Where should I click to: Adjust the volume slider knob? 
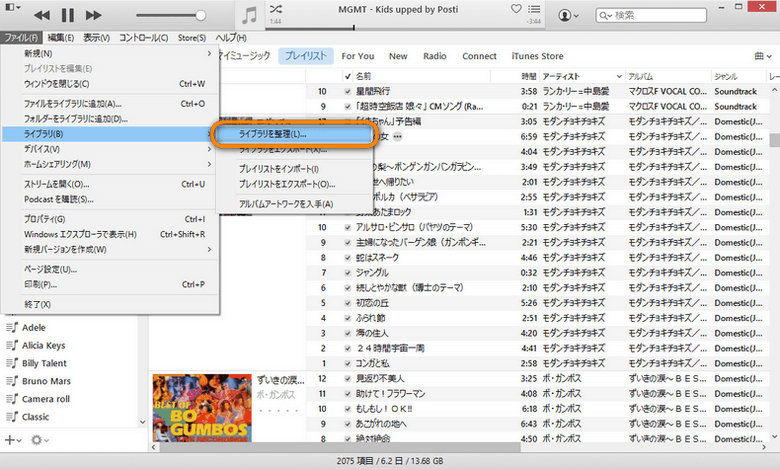[200, 15]
